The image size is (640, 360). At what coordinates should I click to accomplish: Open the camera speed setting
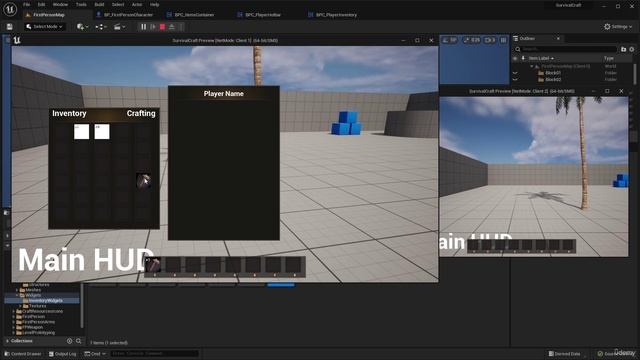[490, 40]
